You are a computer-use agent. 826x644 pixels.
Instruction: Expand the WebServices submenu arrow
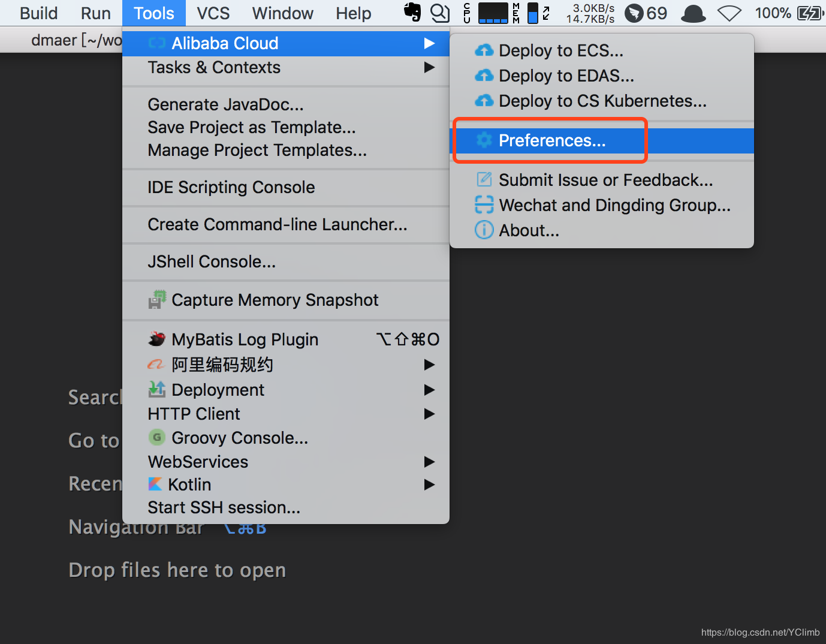point(429,462)
